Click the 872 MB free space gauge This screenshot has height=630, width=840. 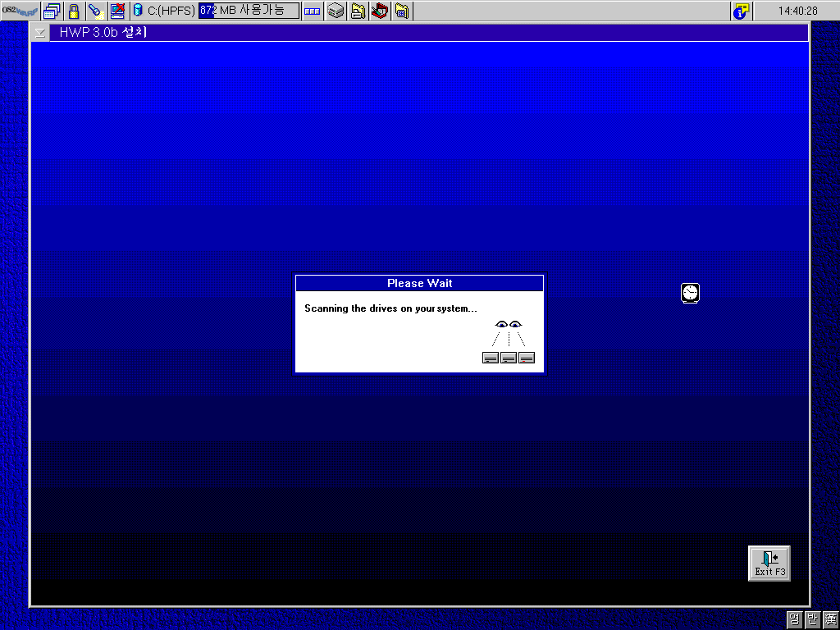[x=249, y=11]
